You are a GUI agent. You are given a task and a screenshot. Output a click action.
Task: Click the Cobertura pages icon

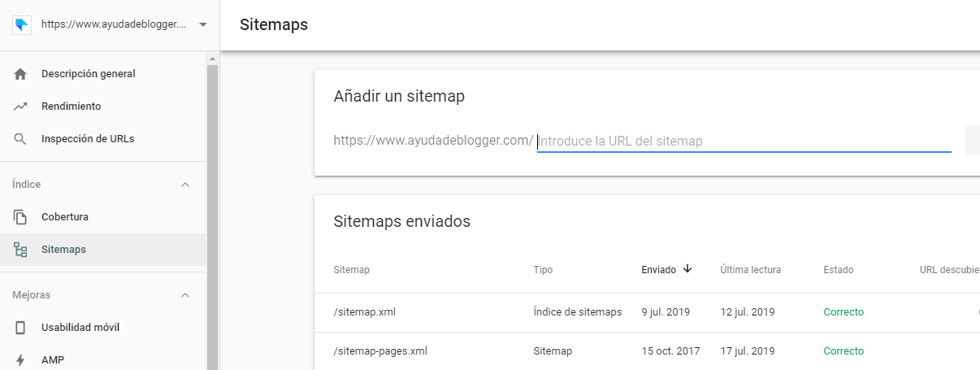[21, 217]
